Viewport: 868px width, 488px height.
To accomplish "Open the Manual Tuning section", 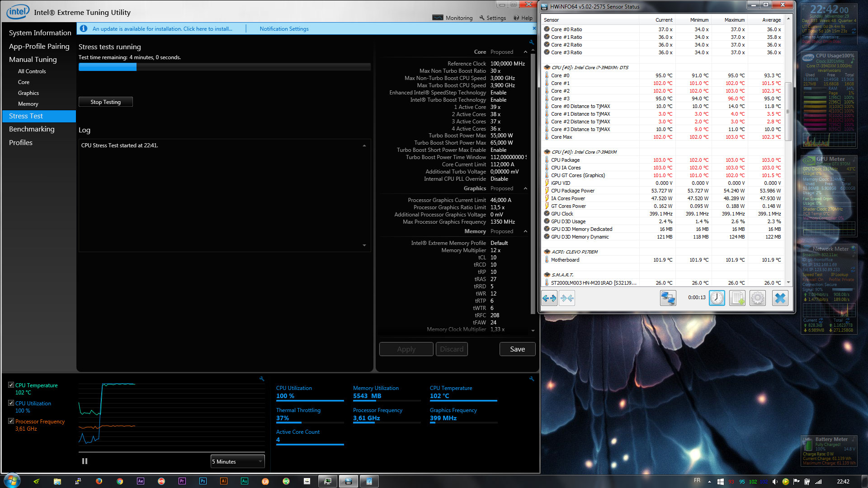I will pyautogui.click(x=33, y=59).
